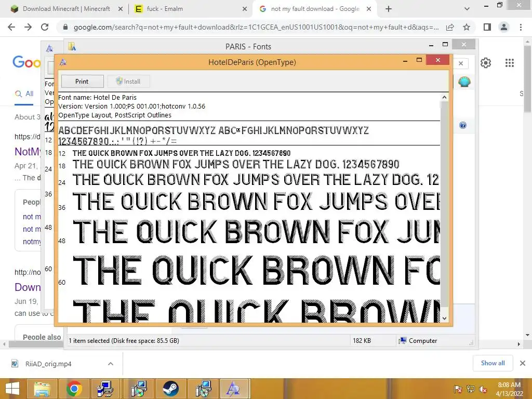Open Steam from taskbar

(x=170, y=389)
